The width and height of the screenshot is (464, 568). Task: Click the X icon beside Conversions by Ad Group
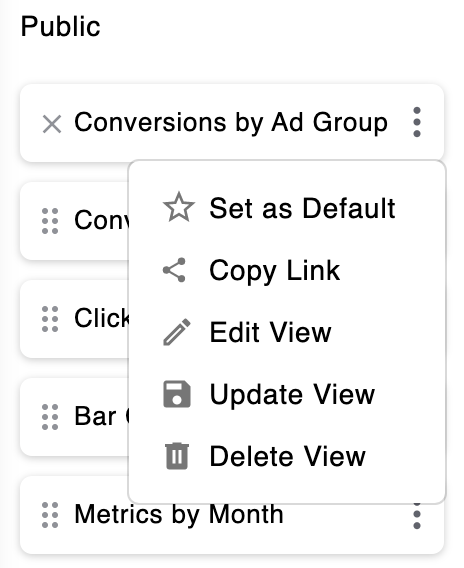[x=51, y=124]
